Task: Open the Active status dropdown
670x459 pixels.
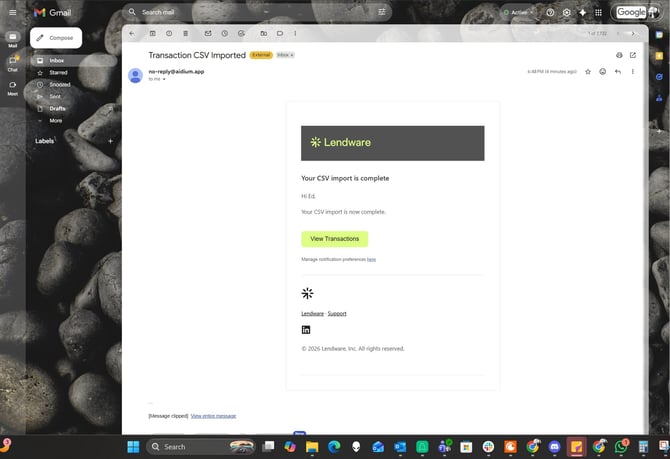Action: pos(518,12)
